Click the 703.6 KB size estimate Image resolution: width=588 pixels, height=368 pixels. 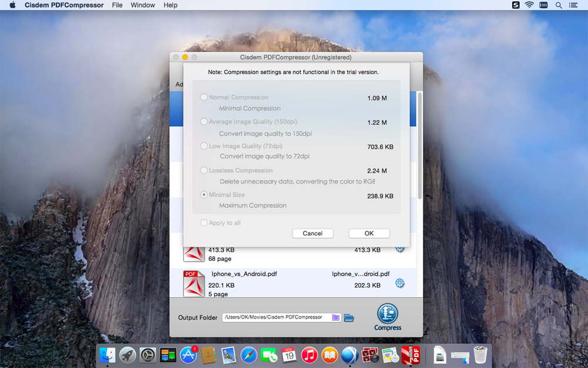click(x=380, y=147)
